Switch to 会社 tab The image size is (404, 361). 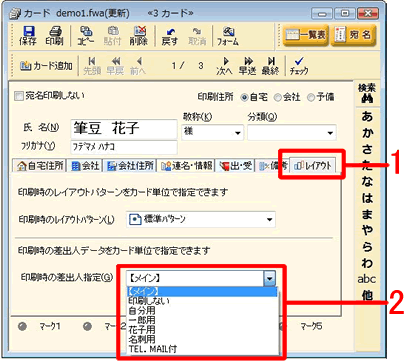[x=85, y=166]
